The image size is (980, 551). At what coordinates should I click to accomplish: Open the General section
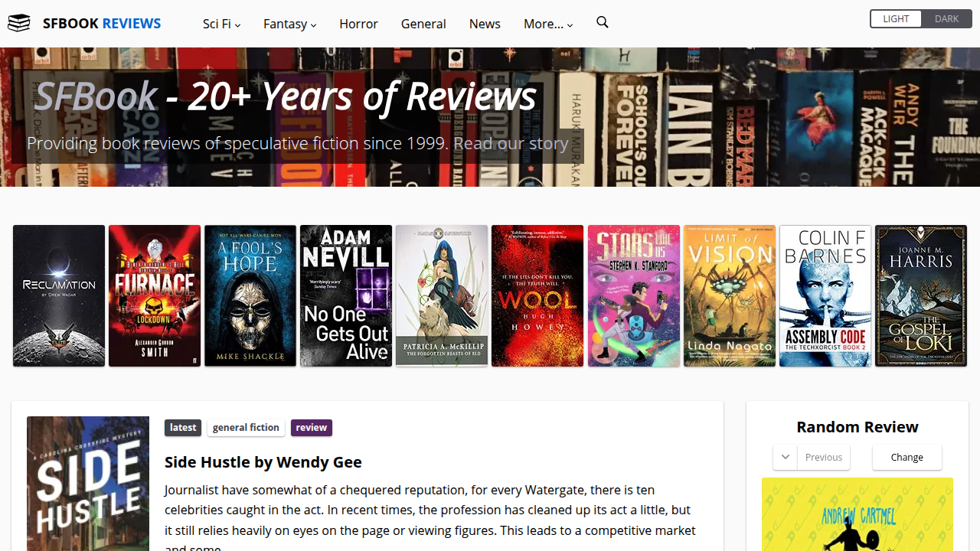coord(423,24)
